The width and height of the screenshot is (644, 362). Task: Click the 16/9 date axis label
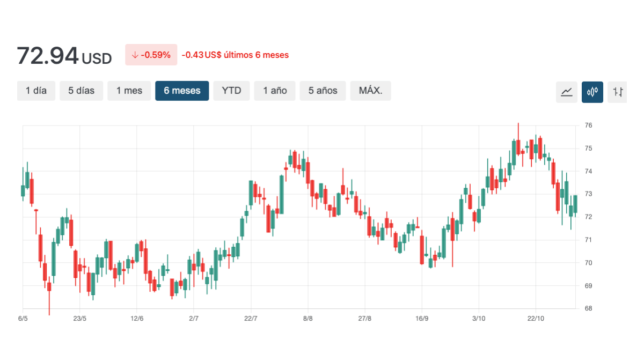pyautogui.click(x=422, y=319)
